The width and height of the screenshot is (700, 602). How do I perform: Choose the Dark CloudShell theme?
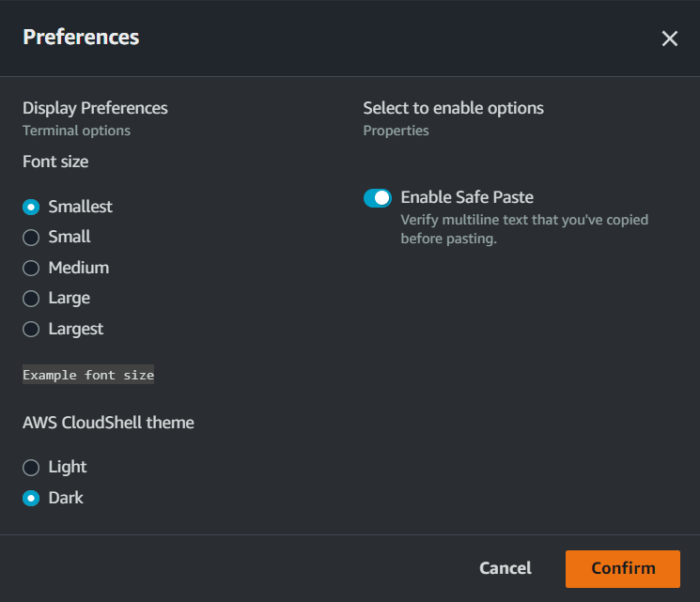tap(31, 498)
